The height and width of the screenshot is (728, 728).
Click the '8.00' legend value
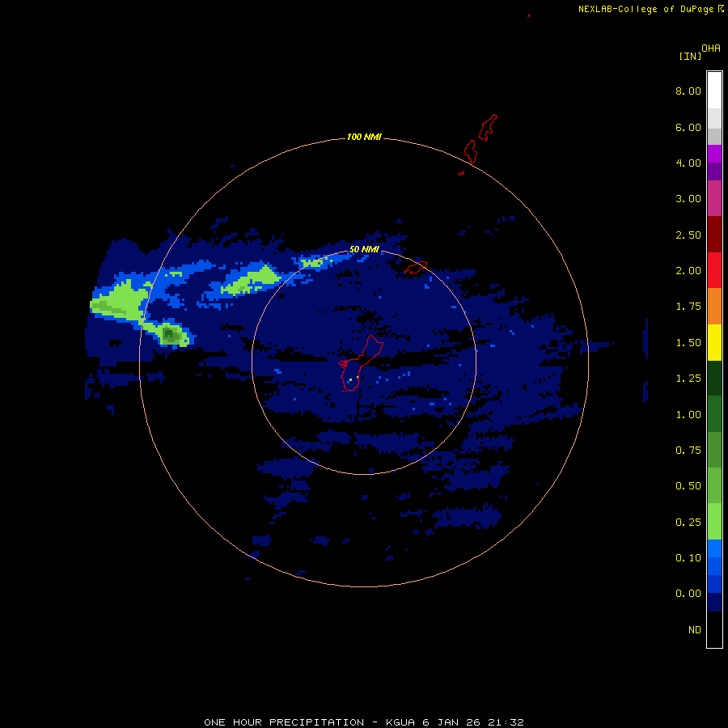pos(688,91)
